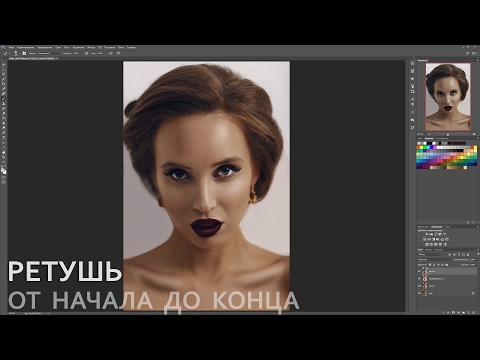The height and width of the screenshot is (360, 480).
Task: Open brush Opacity dropdown in options bar
Action: click(81, 53)
